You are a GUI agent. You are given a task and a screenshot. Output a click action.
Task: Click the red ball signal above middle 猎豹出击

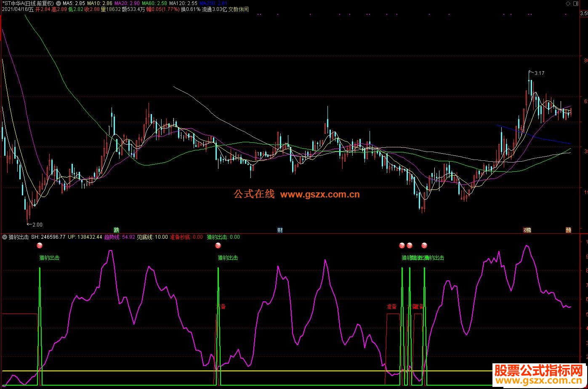tap(218, 245)
